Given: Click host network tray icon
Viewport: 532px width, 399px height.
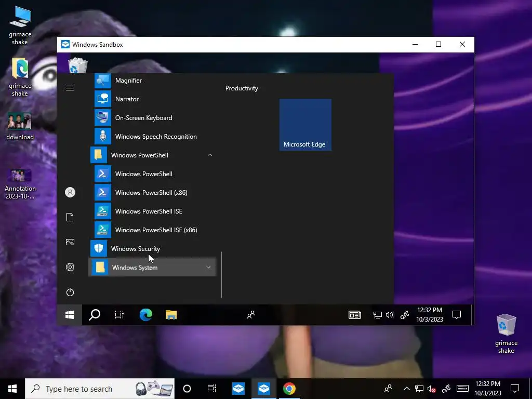Looking at the screenshot, I should [x=419, y=389].
